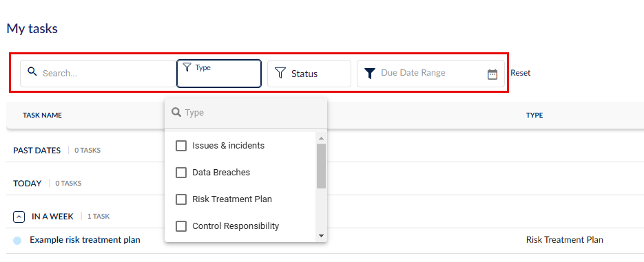644x262 pixels.
Task: Enable the Control Responsibility checkbox
Action: coord(181,226)
